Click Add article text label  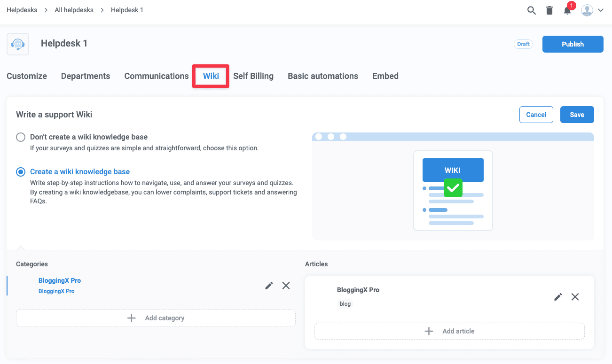tap(458, 331)
